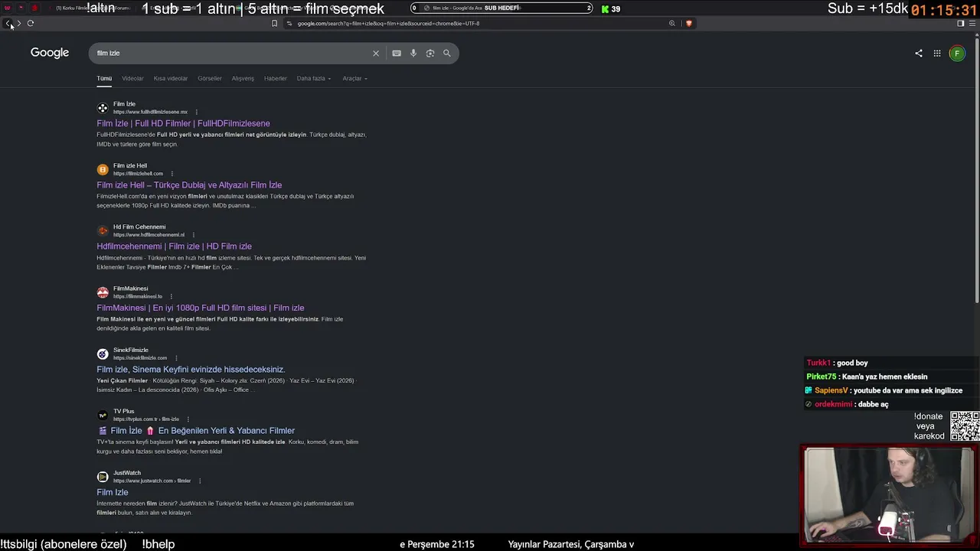
Task: Open options for the filmizlehell.com result
Action: pos(171,174)
